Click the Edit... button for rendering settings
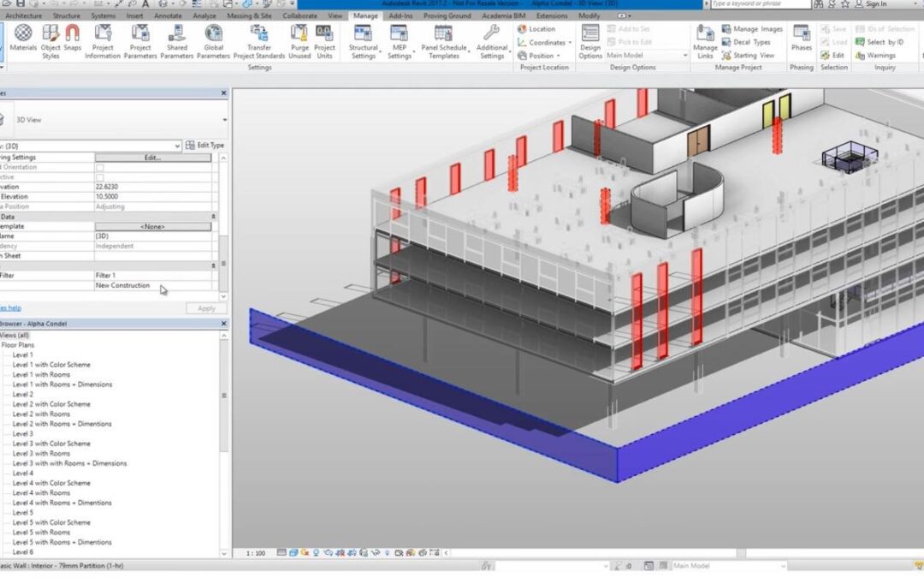The height and width of the screenshot is (578, 924). pos(152,158)
